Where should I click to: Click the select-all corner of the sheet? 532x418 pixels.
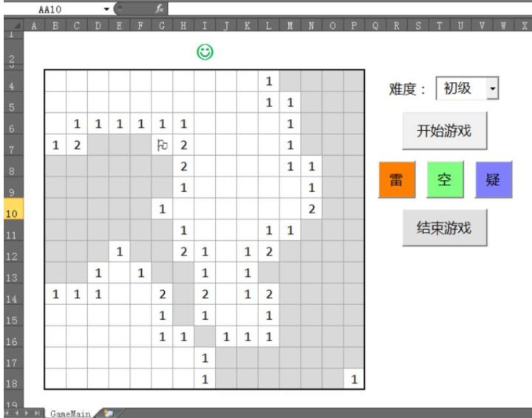coord(13,25)
